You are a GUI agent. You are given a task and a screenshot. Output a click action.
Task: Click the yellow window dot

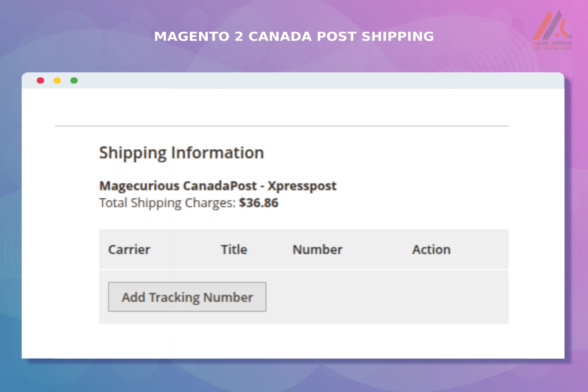[57, 80]
